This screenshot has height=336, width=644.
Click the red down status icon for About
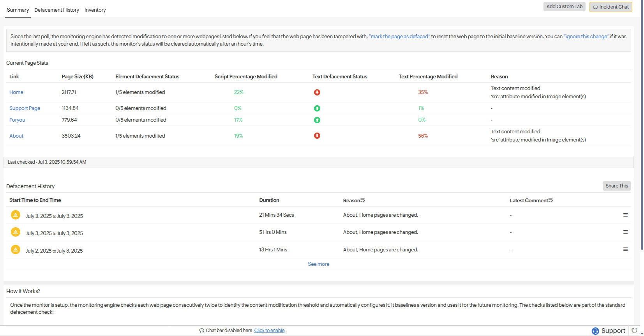point(317,136)
